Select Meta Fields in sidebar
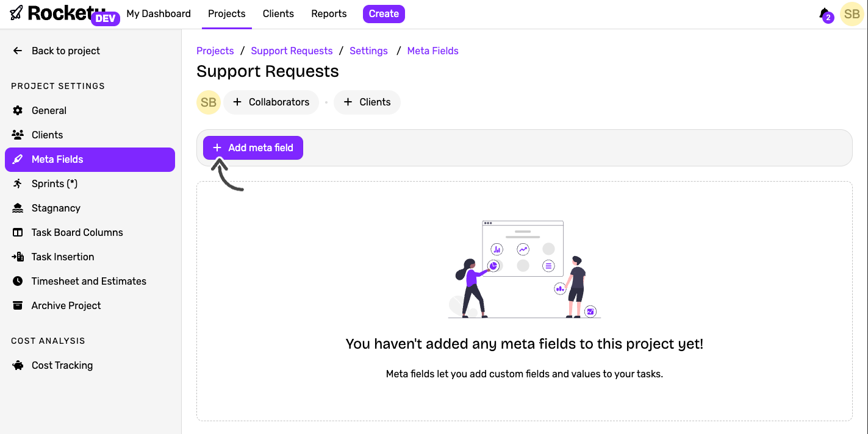The width and height of the screenshot is (868, 434). (90, 159)
